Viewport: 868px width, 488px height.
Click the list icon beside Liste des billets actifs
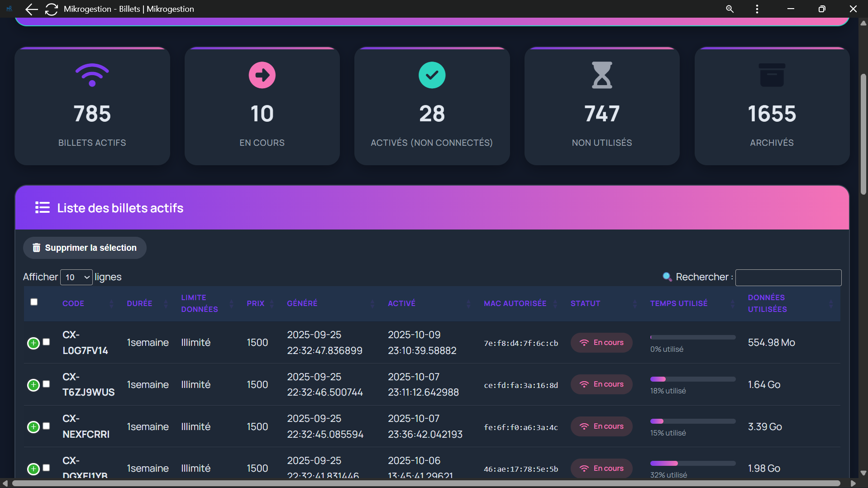point(42,207)
